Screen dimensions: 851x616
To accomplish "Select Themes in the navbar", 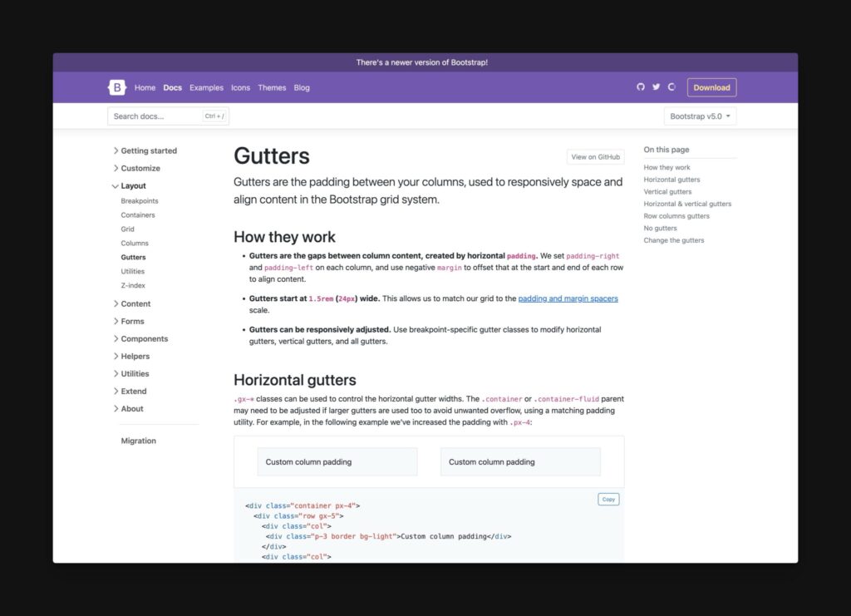I will pyautogui.click(x=272, y=87).
